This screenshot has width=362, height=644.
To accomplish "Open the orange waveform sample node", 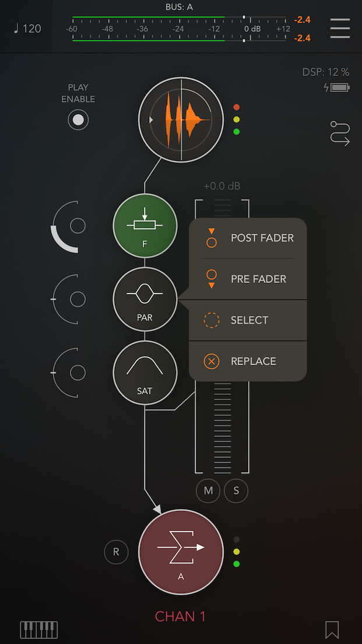I will click(181, 120).
